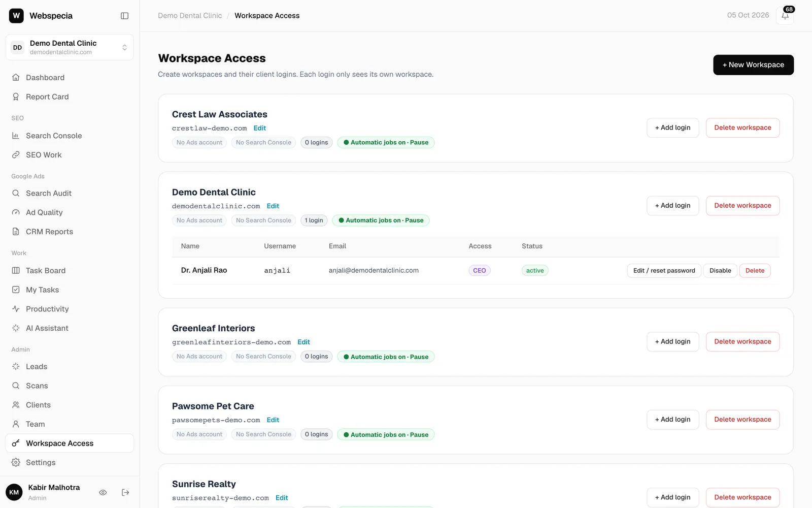
Task: Collapse the sidebar panel icon
Action: (124, 16)
